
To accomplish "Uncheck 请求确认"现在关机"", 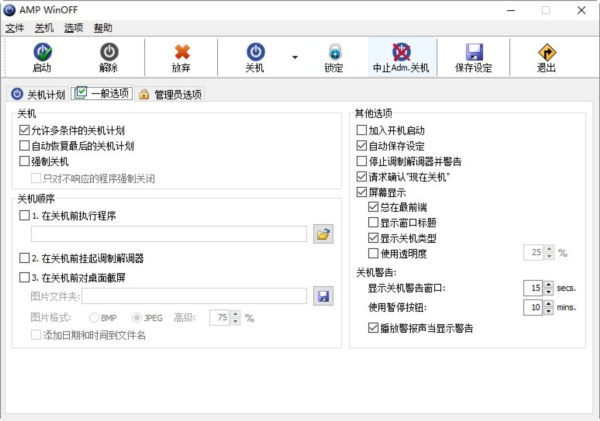I will point(361,176).
